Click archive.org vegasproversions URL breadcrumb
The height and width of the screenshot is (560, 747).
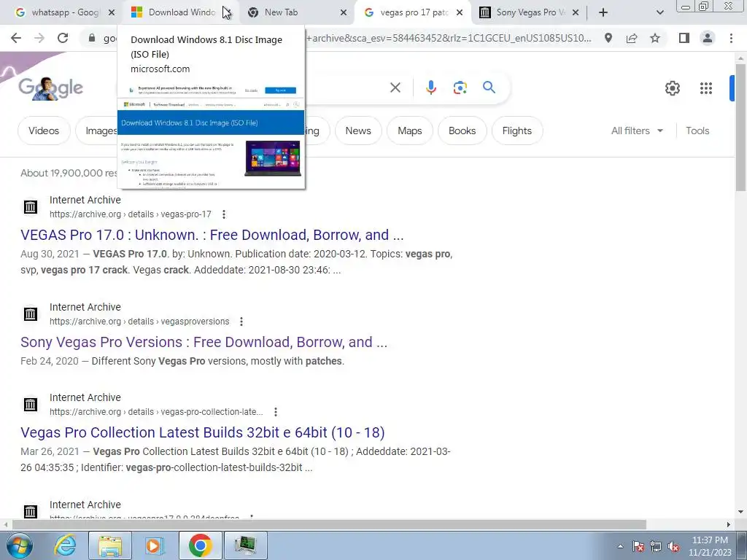click(139, 322)
